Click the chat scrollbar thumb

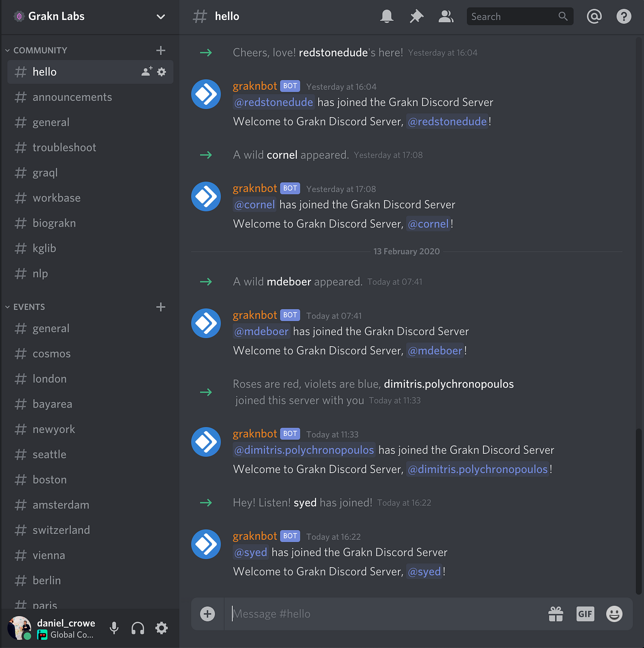click(x=638, y=511)
